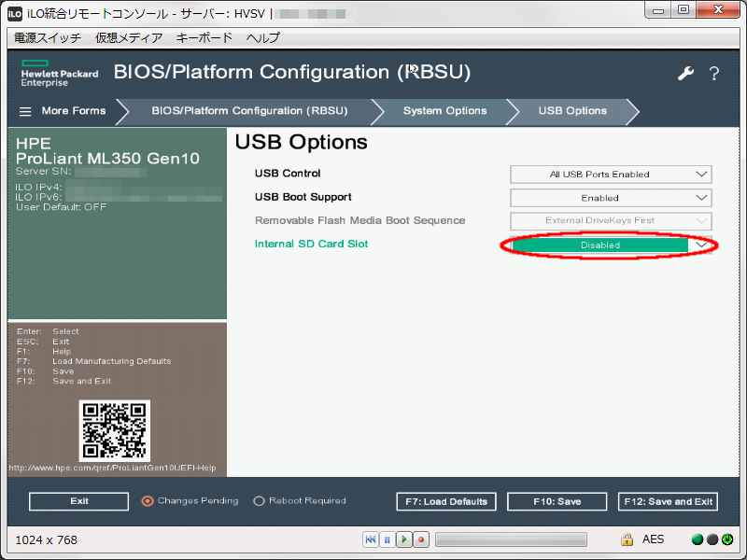Minimize the iLO remote console window
The height and width of the screenshot is (560, 747).
point(658,10)
